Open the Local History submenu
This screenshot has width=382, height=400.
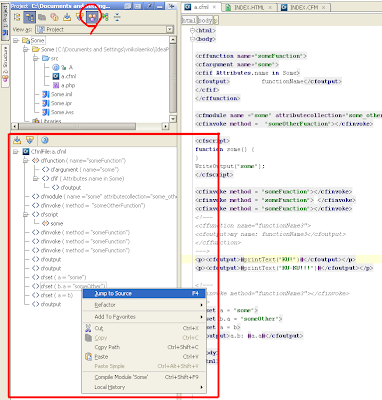click(144, 387)
